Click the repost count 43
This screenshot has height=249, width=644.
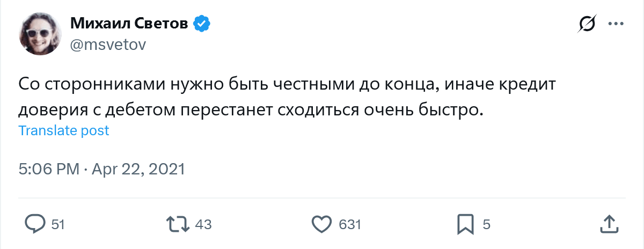[x=203, y=224]
